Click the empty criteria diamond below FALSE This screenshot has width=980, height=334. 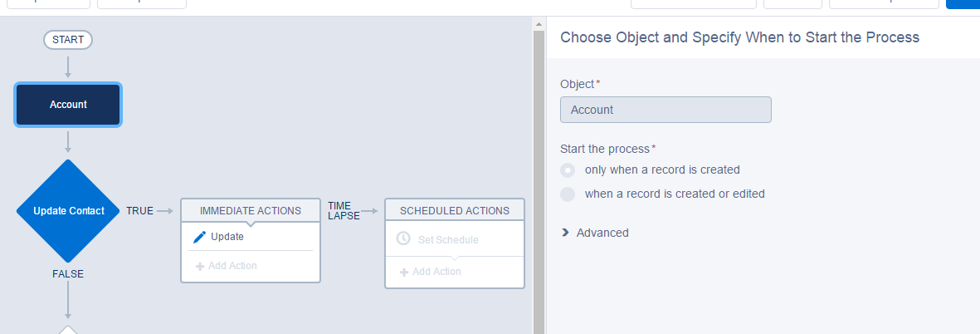pyautogui.click(x=68, y=330)
